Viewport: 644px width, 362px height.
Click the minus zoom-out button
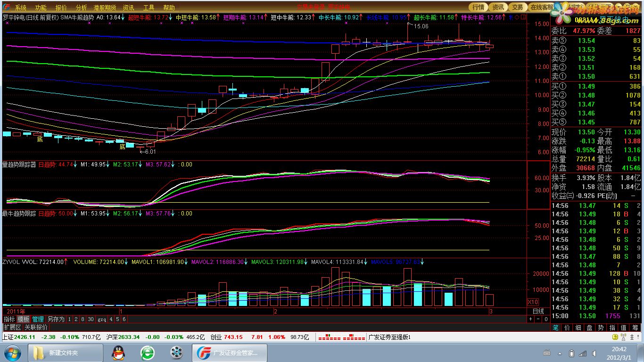[538, 319]
